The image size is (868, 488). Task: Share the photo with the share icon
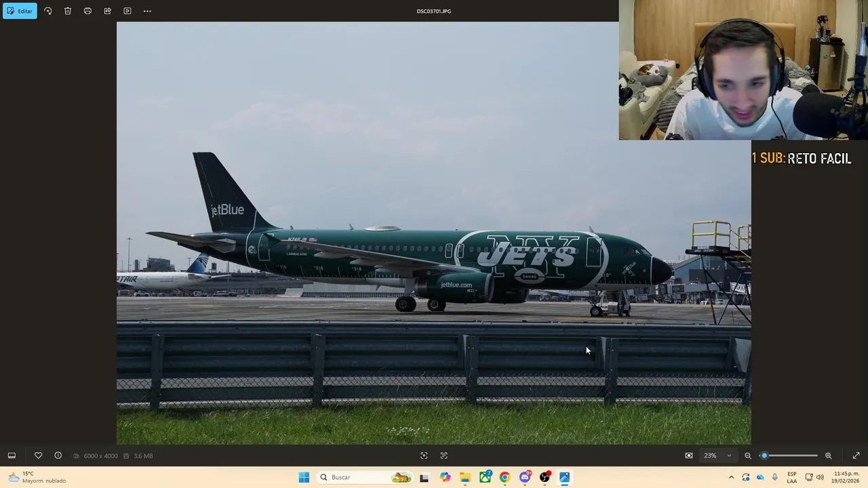point(107,11)
